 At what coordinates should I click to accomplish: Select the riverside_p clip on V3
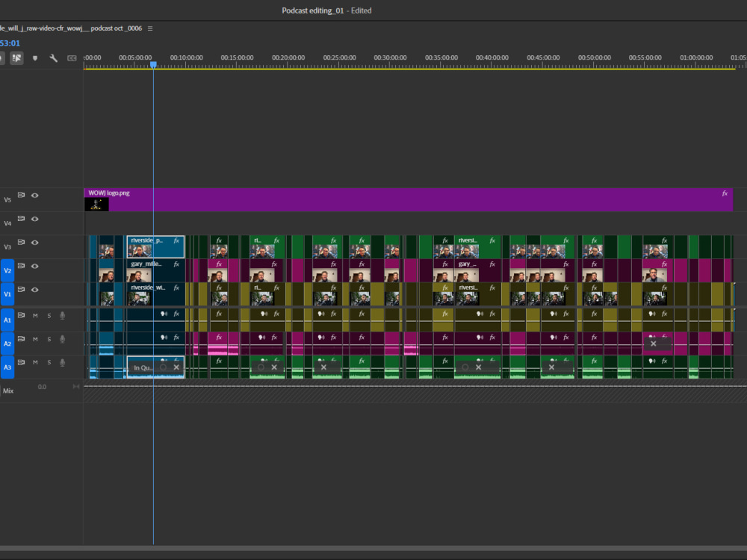coord(155,246)
